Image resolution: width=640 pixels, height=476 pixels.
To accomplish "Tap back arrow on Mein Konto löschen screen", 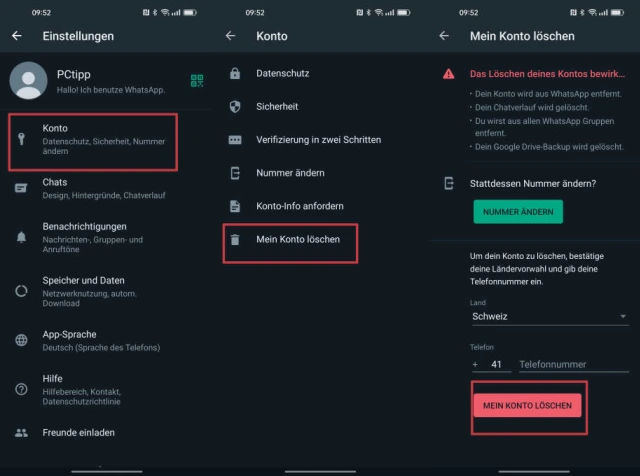I will pyautogui.click(x=444, y=36).
